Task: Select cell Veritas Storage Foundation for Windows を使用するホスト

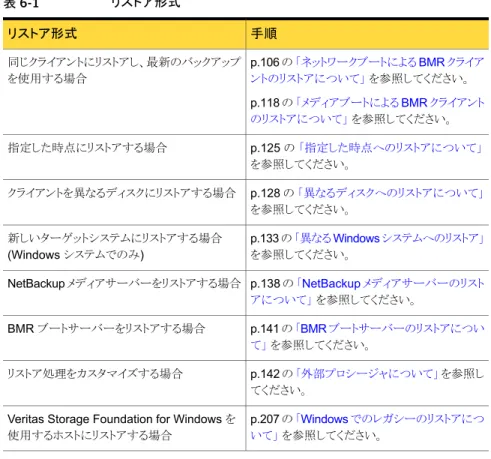Action: tap(124, 428)
